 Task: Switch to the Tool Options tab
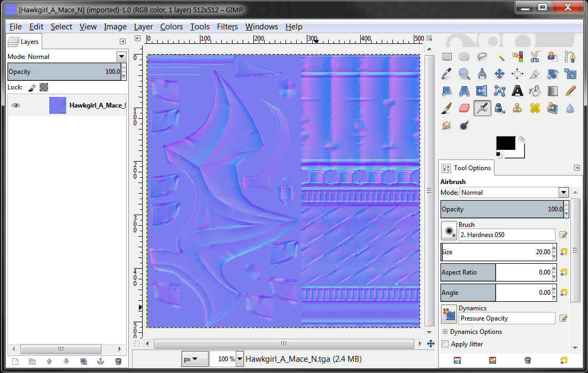coord(467,168)
